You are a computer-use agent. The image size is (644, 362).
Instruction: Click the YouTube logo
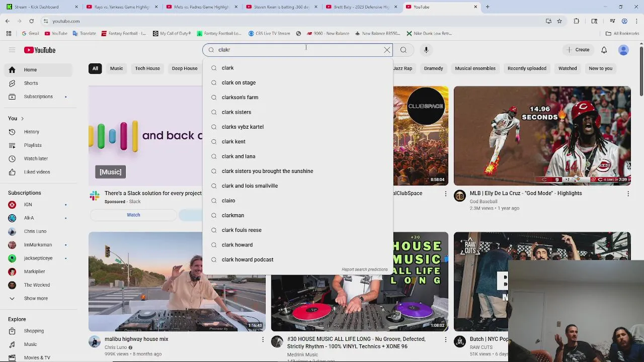(x=40, y=50)
